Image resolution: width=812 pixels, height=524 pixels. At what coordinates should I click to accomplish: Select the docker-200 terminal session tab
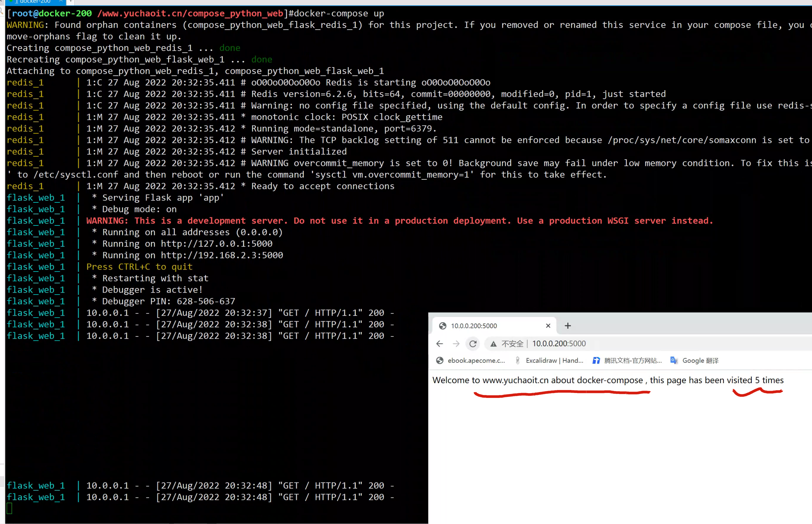(34, 1)
